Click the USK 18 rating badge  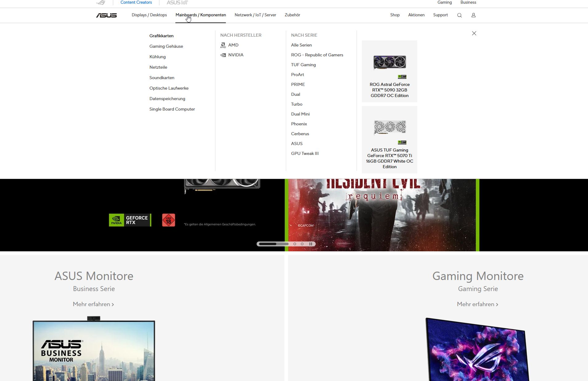pyautogui.click(x=169, y=220)
